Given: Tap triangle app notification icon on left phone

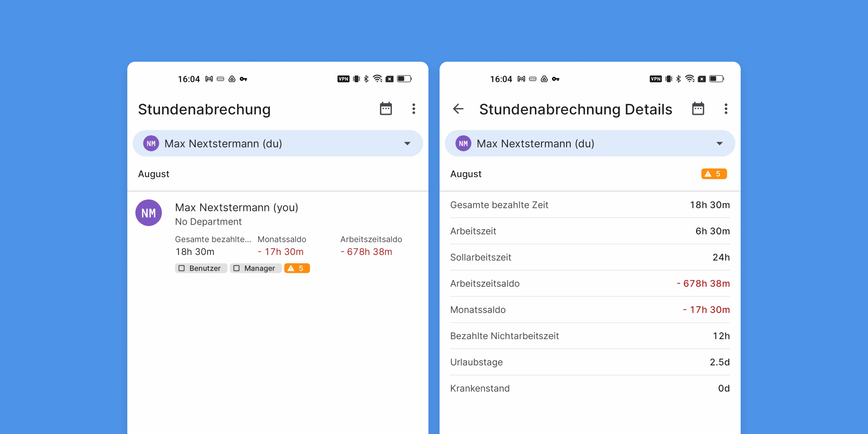Looking at the screenshot, I should [x=232, y=79].
